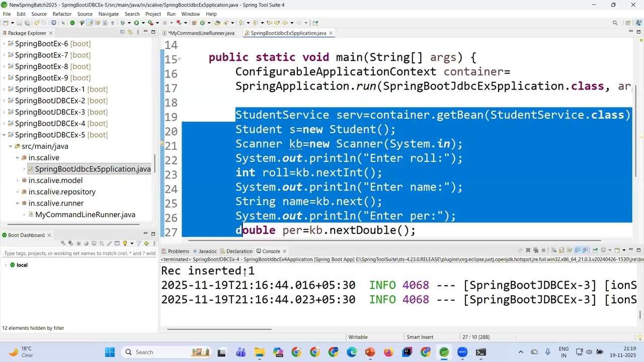Open the Window menu
Viewport: 644px width, 362px height.
coord(190,14)
